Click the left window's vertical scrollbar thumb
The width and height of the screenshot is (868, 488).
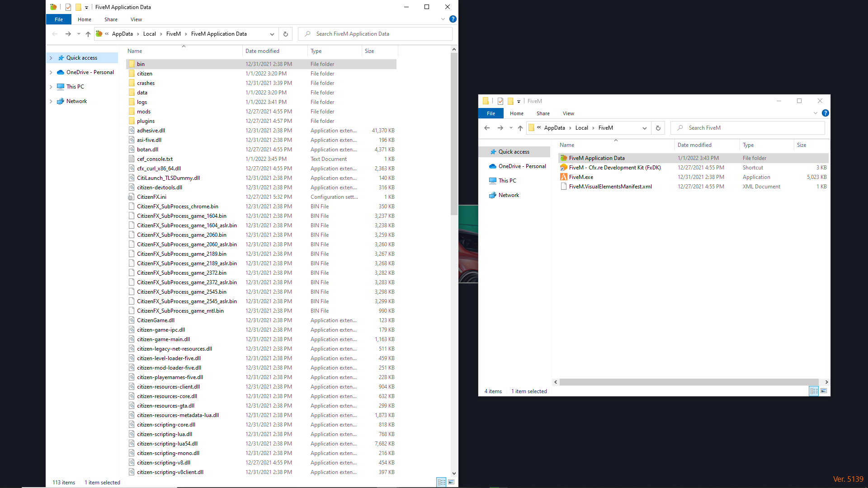pyautogui.click(x=454, y=134)
